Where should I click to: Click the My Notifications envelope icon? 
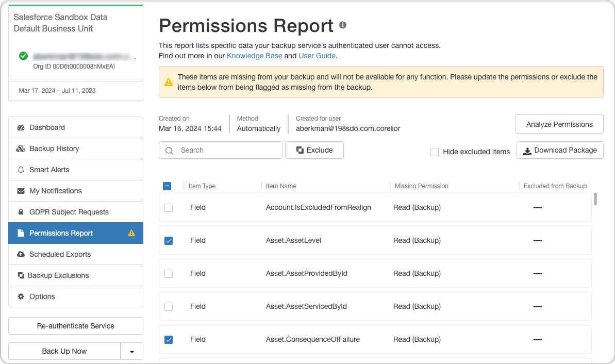pos(21,191)
